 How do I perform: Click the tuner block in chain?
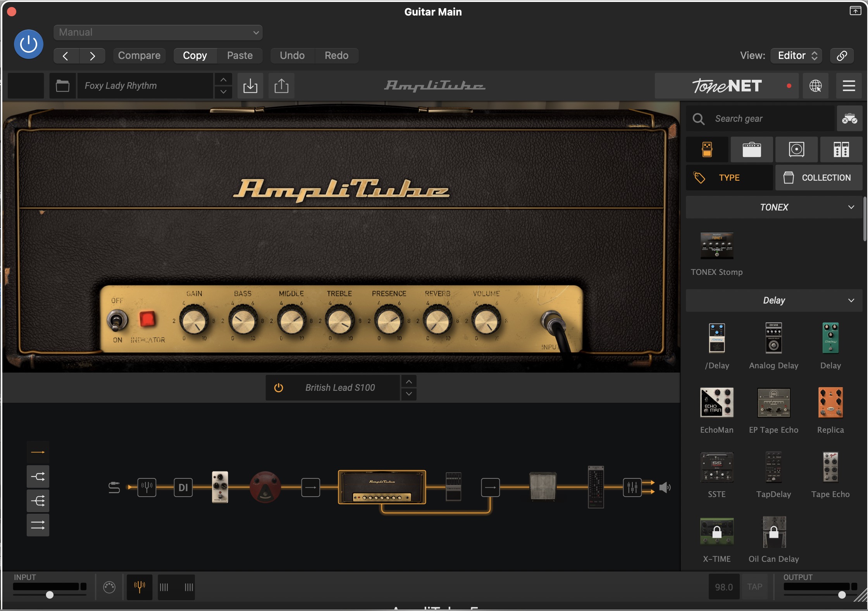click(147, 487)
